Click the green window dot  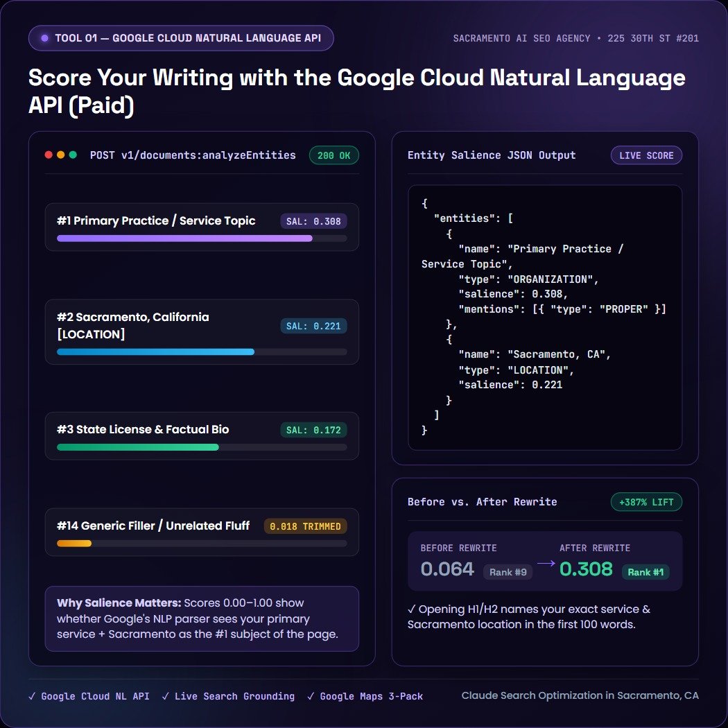click(73, 155)
